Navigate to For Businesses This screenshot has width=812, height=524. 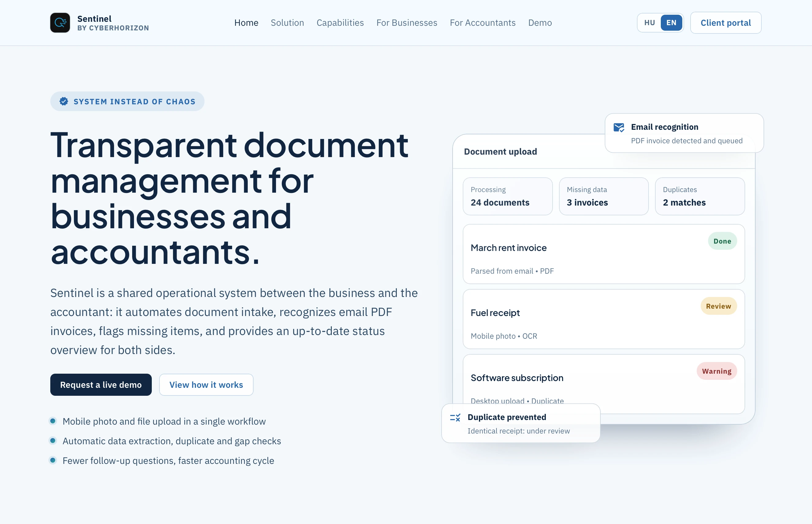click(x=407, y=23)
